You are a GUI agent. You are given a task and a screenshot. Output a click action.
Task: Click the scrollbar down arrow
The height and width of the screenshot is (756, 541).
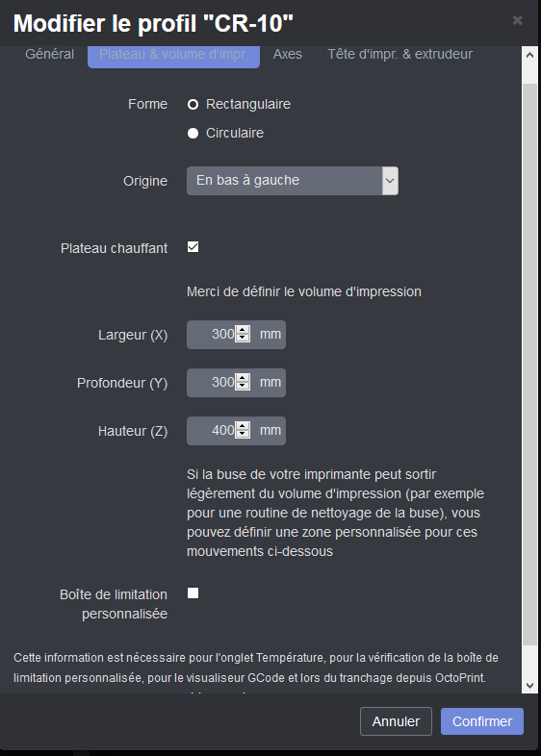tap(529, 686)
